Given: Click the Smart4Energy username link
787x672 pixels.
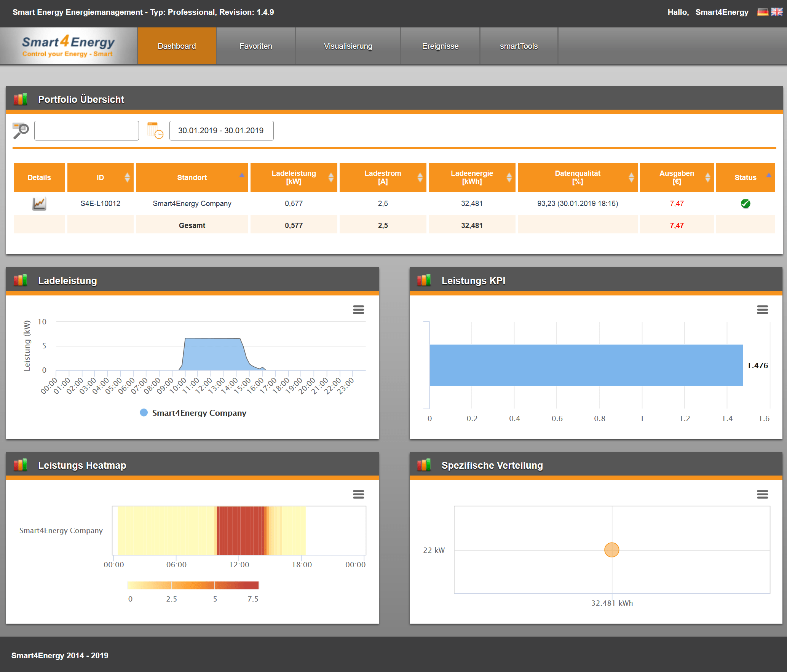Looking at the screenshot, I should pyautogui.click(x=722, y=12).
